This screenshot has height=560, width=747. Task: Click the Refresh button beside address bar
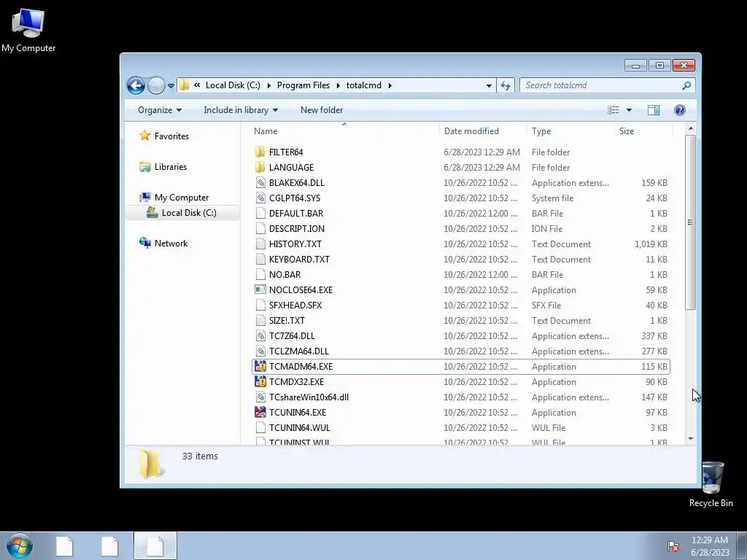tap(506, 86)
